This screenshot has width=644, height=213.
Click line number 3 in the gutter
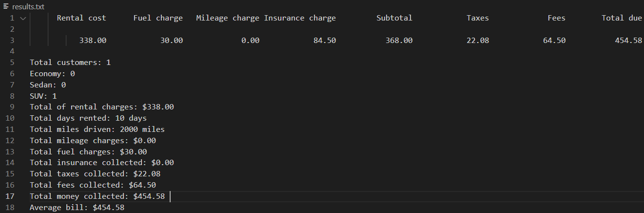[x=11, y=41]
